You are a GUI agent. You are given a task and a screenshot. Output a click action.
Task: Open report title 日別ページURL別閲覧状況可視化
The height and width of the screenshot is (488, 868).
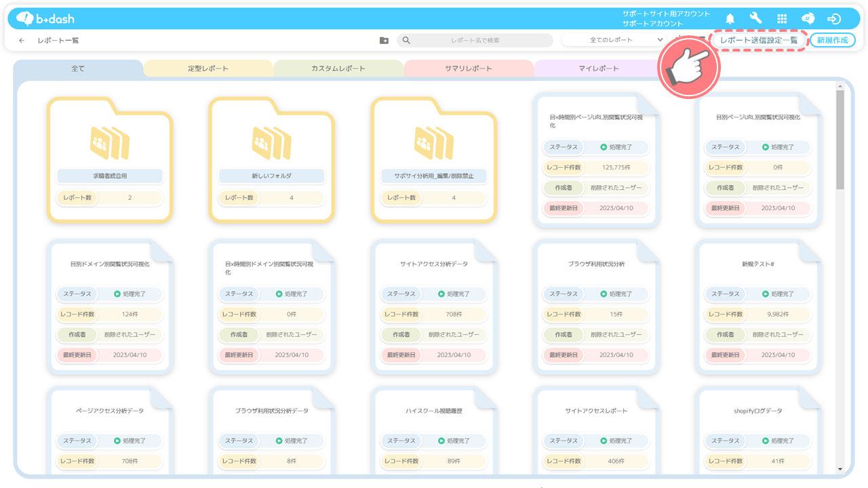pyautogui.click(x=758, y=117)
